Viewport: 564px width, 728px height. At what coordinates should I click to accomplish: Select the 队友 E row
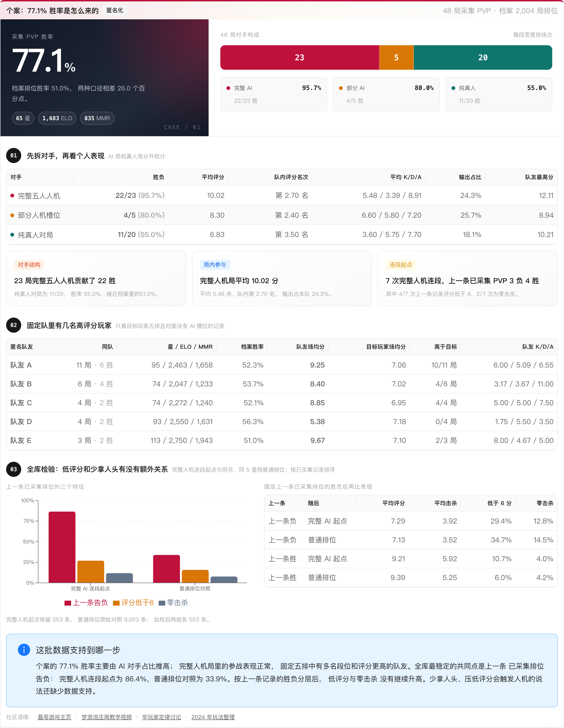[x=282, y=440]
